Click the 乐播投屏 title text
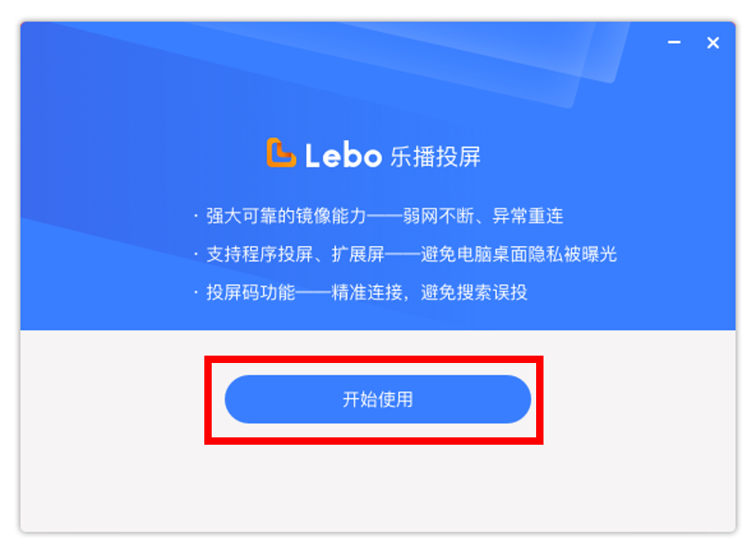 click(x=435, y=156)
